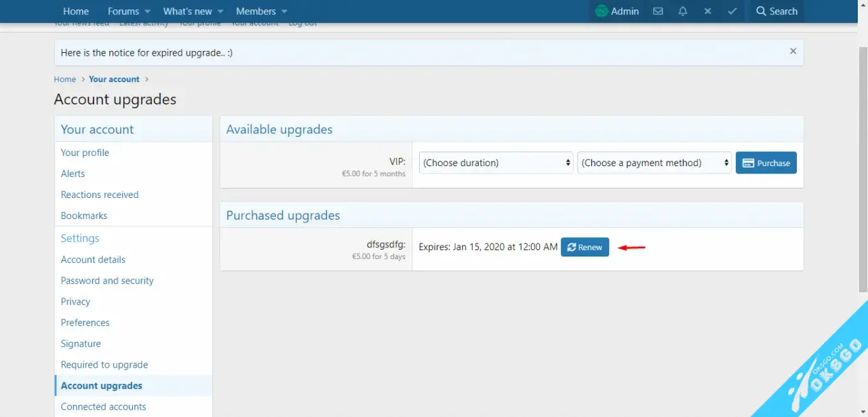Open the Choose duration dropdown
The width and height of the screenshot is (868, 417).
(496, 163)
